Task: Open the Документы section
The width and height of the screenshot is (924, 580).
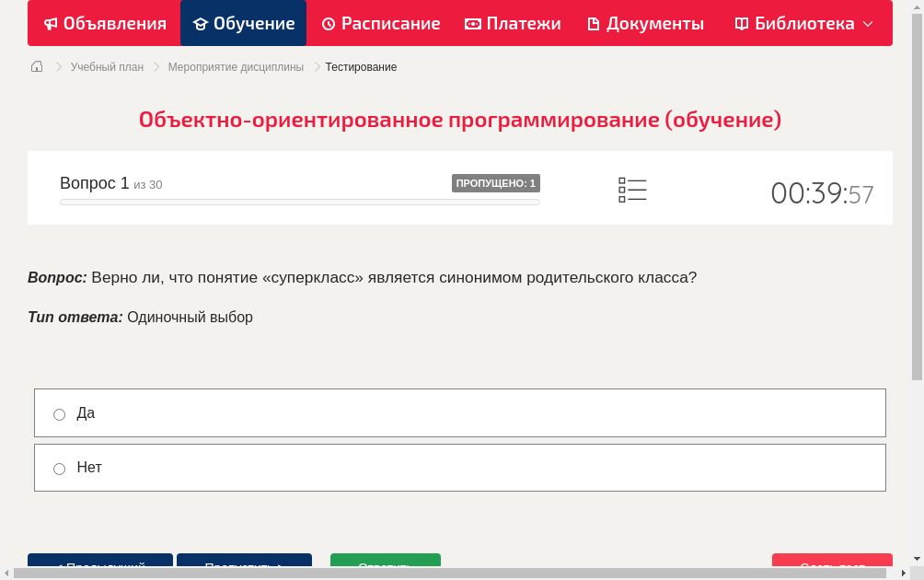Action: click(645, 23)
